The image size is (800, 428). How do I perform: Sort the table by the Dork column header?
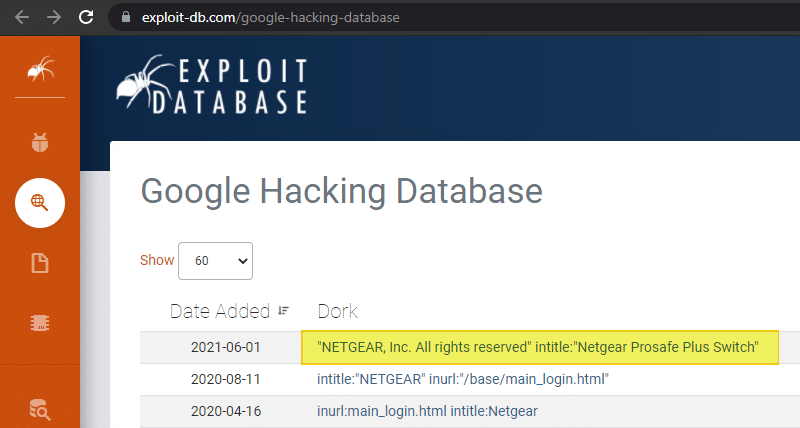[337, 311]
